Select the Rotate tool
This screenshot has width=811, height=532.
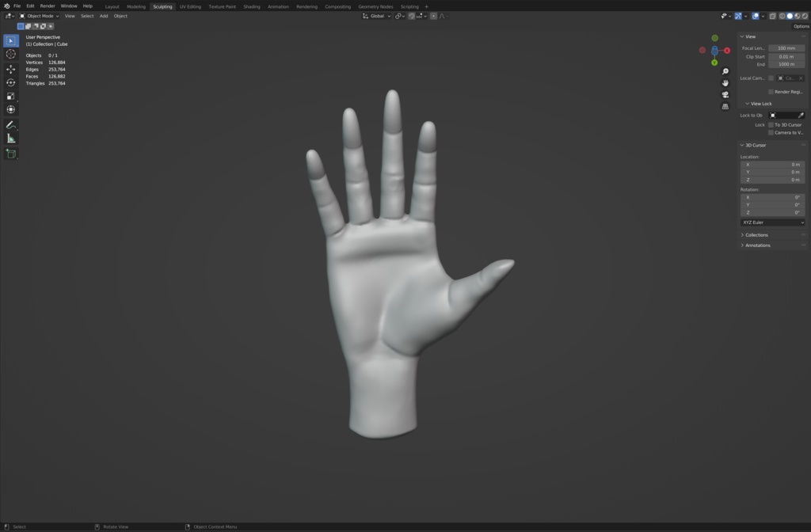point(11,82)
